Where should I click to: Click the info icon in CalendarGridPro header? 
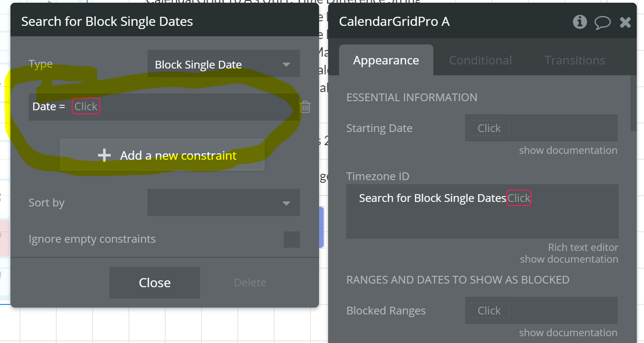tap(580, 22)
